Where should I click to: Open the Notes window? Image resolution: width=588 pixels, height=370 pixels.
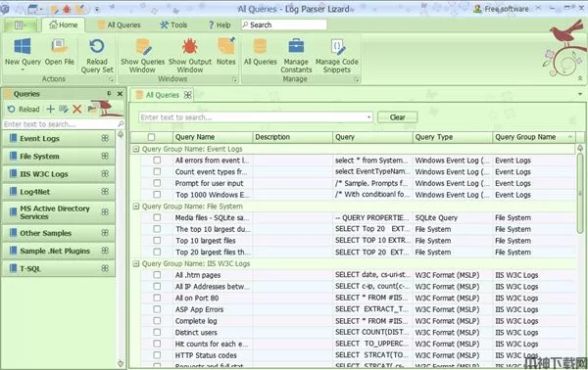tap(226, 52)
